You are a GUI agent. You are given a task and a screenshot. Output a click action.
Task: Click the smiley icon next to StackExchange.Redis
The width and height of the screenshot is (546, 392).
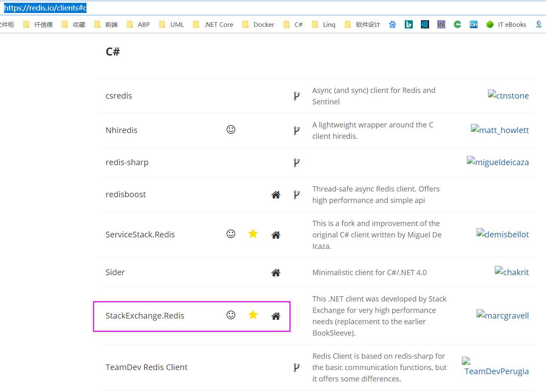[x=231, y=315]
